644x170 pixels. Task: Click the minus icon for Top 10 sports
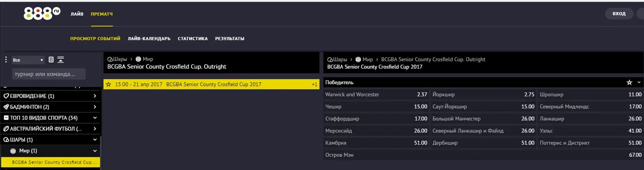[6, 118]
